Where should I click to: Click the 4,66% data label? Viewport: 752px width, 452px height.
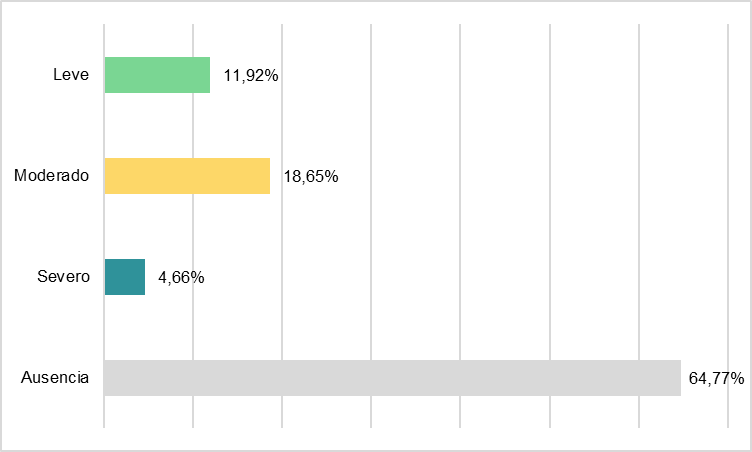[x=181, y=277]
